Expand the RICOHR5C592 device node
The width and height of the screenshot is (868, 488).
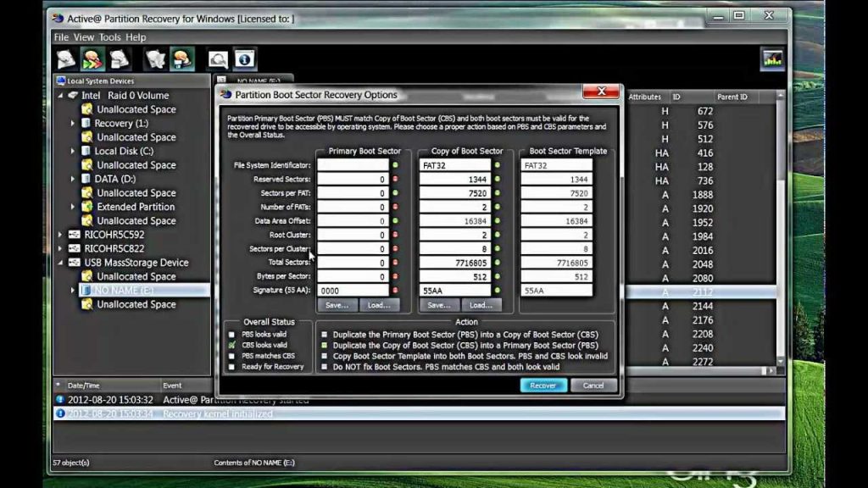60,235
